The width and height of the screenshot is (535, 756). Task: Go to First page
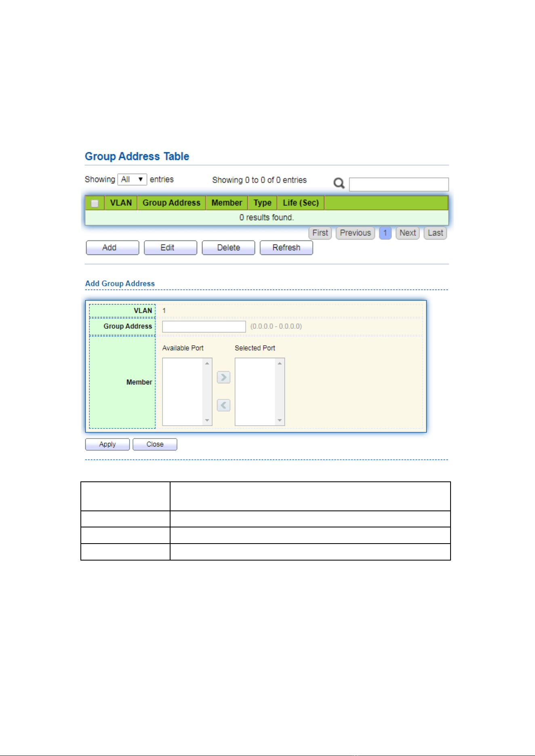click(x=320, y=233)
